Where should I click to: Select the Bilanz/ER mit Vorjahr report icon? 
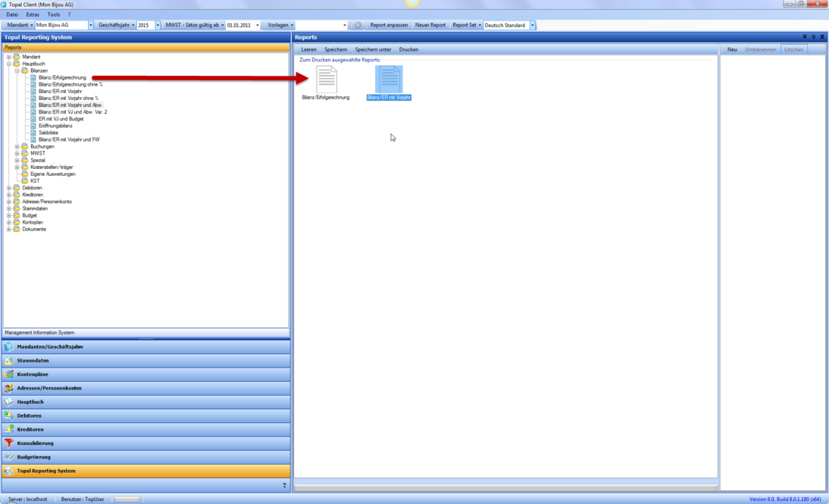click(x=389, y=80)
